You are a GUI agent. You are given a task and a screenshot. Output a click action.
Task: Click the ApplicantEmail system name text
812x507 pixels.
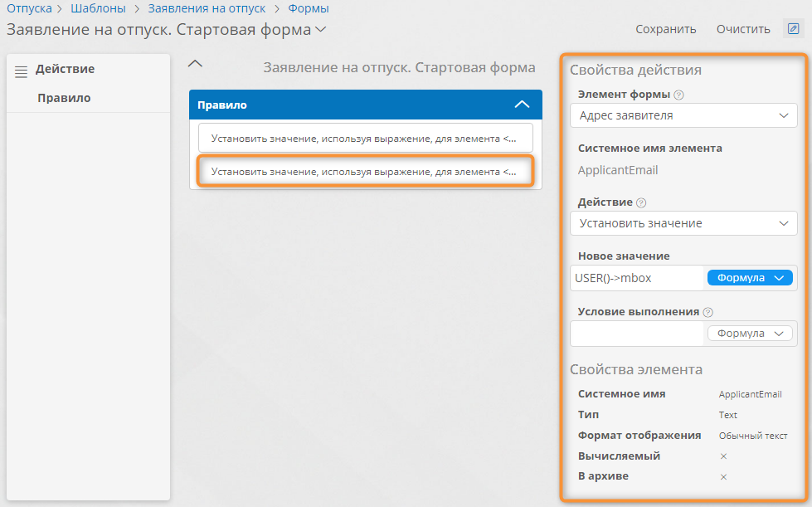618,170
